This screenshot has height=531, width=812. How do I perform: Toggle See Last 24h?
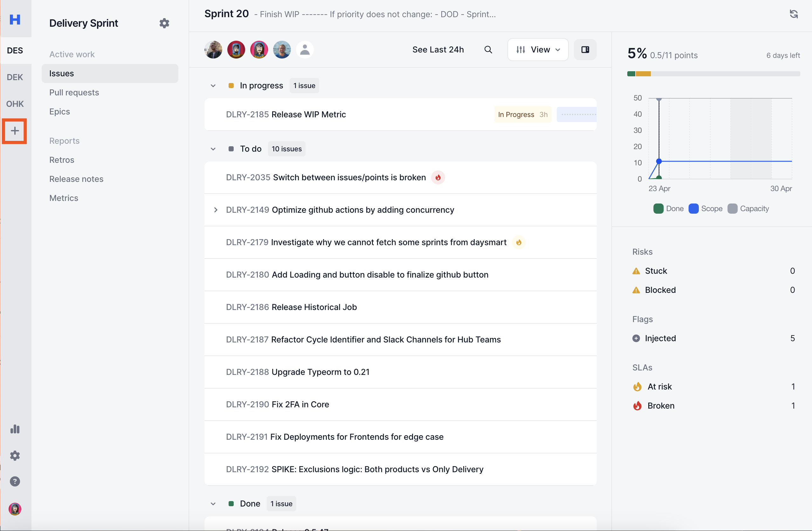(x=438, y=50)
